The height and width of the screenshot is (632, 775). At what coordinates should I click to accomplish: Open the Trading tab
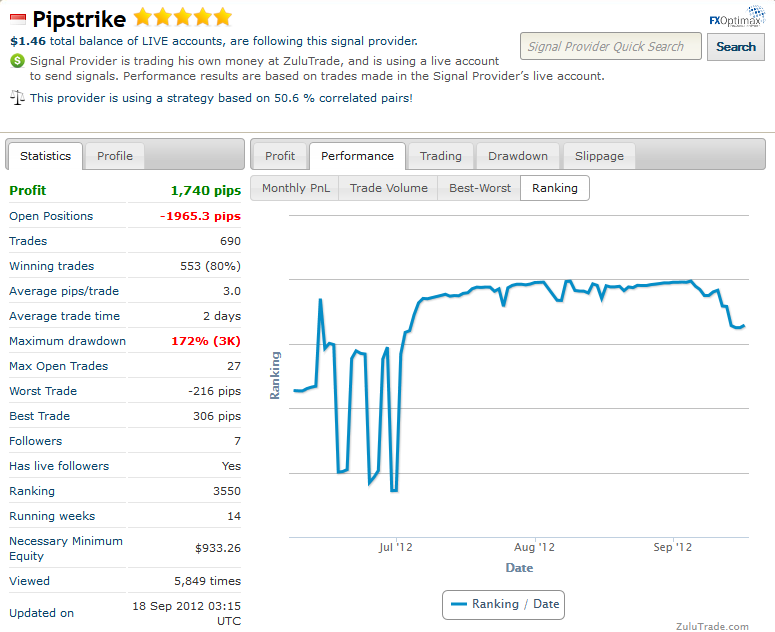[440, 156]
